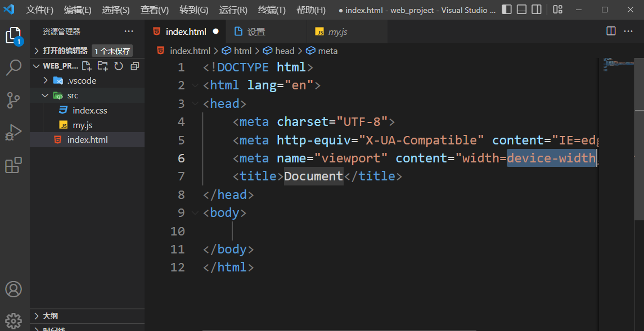The height and width of the screenshot is (331, 644).
Task: Switch to the index.html editor tab
Action: 186,31
